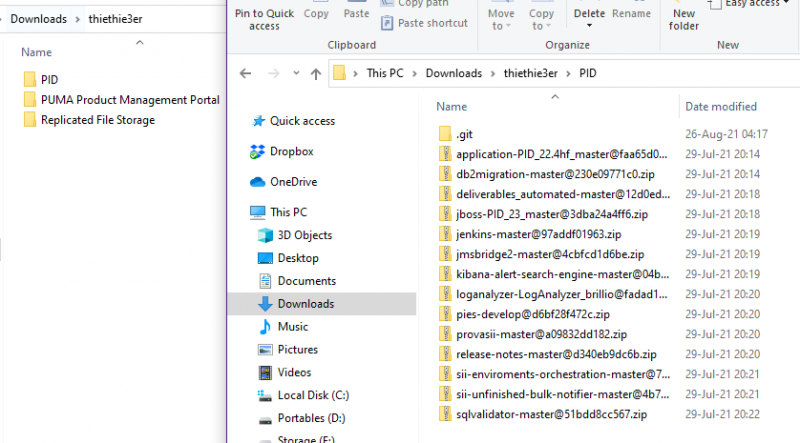Expand the Move to dropdown
Viewport: 800px width, 443px height.
tap(501, 20)
